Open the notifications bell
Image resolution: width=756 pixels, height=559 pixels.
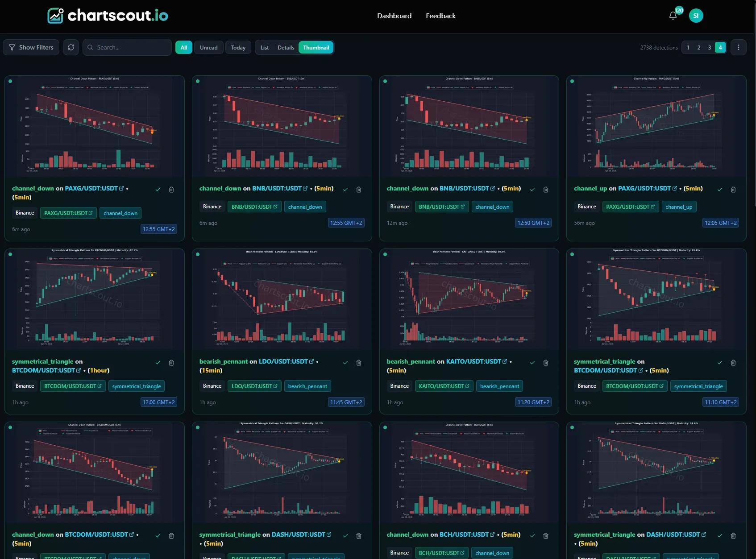pyautogui.click(x=673, y=16)
